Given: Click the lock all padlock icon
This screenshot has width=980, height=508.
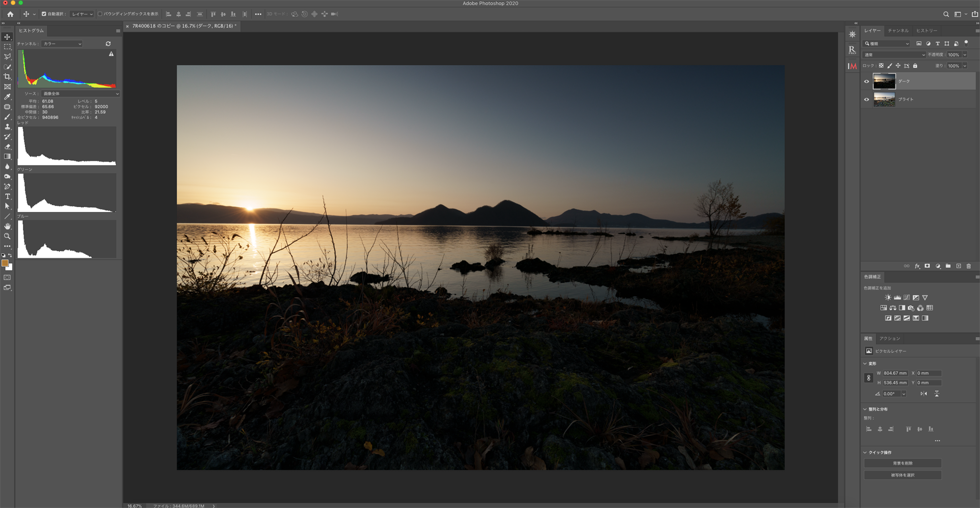Looking at the screenshot, I should pos(915,66).
